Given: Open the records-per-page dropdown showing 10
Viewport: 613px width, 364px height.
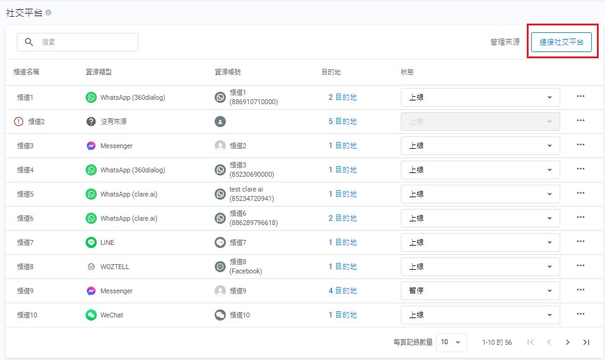Looking at the screenshot, I should tap(451, 342).
